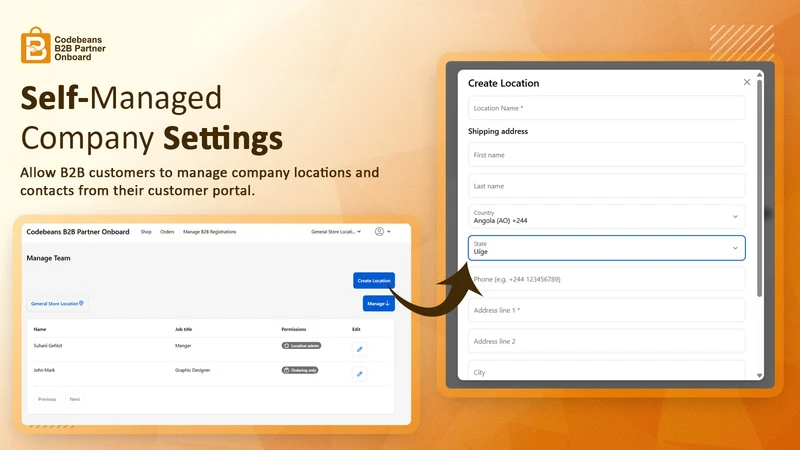Click the Graphic Designer job title cell

(192, 370)
